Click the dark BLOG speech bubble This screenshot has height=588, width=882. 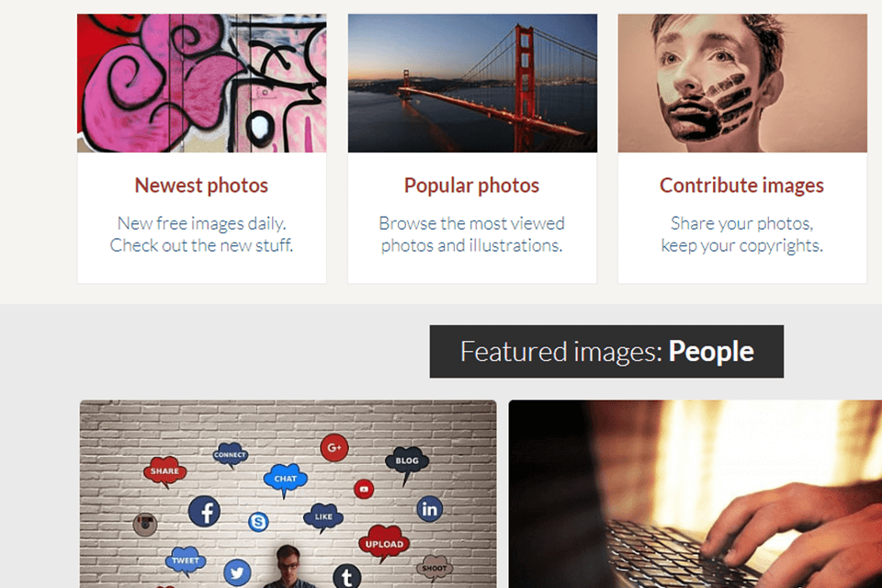407,461
